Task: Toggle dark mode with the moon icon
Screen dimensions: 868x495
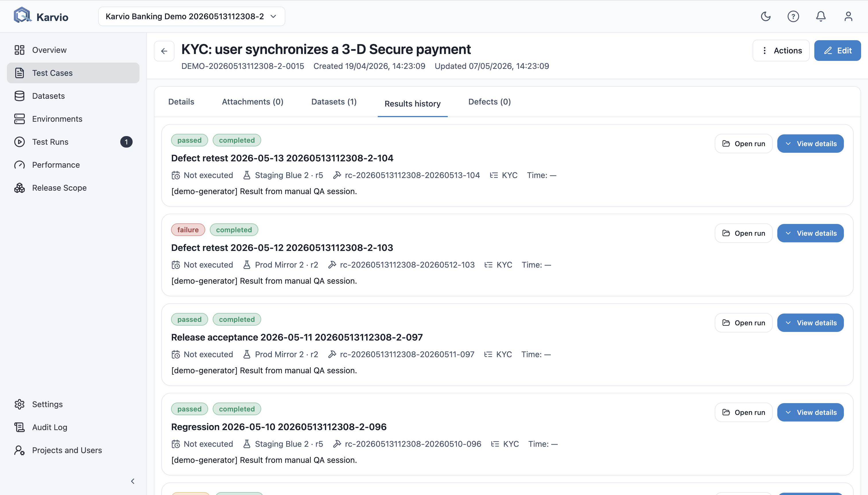Action: (765, 16)
